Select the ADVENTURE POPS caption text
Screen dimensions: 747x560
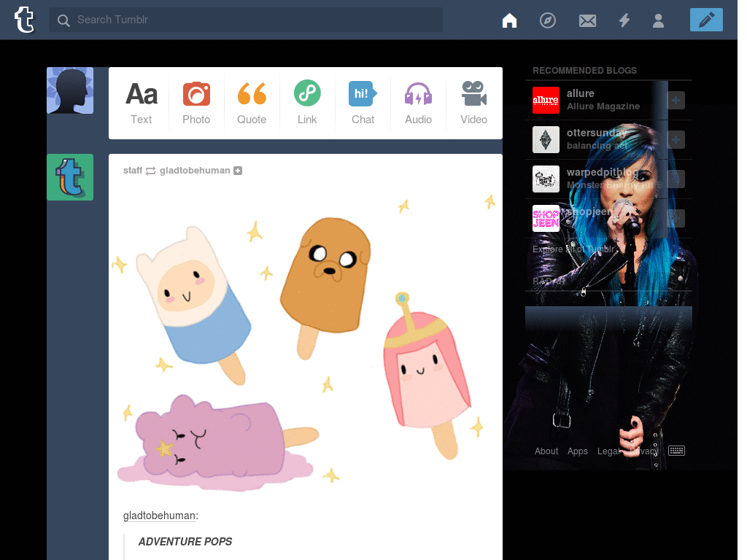click(x=185, y=542)
